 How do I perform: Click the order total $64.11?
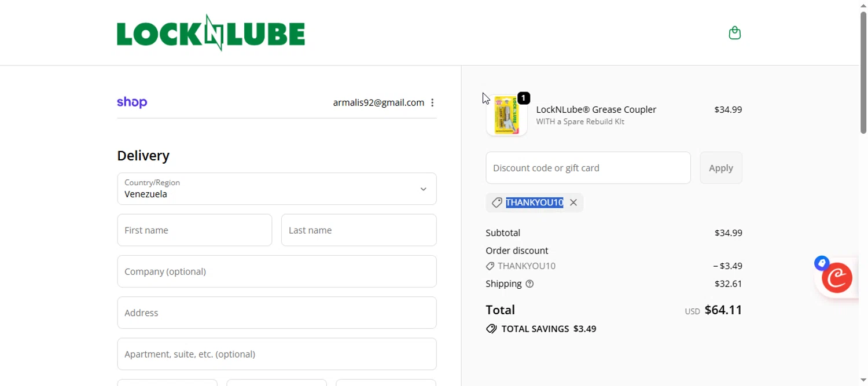(723, 310)
